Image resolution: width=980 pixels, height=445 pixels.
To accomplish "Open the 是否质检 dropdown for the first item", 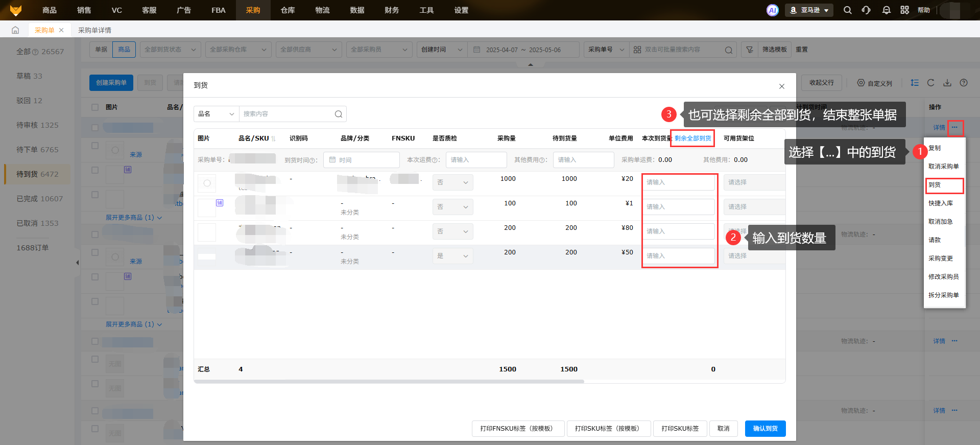I will pyautogui.click(x=452, y=182).
